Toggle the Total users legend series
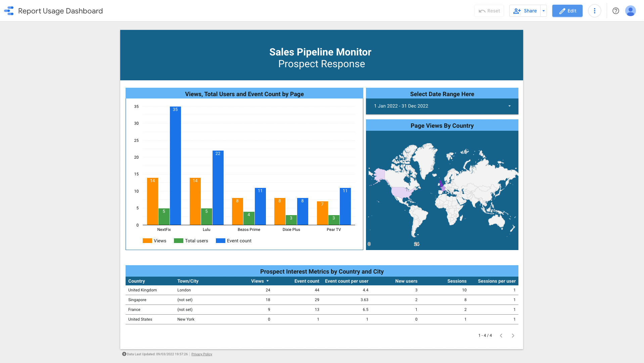The width and height of the screenshot is (644, 363). pyautogui.click(x=191, y=241)
